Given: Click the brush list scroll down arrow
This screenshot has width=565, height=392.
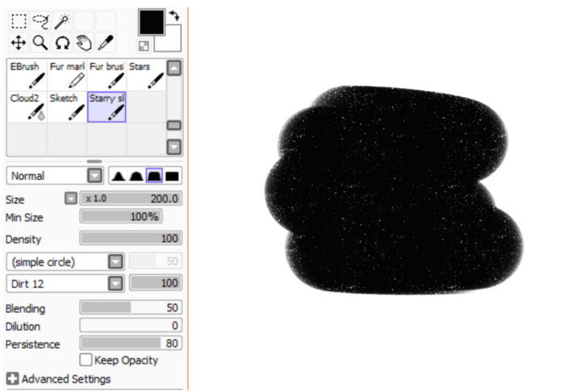Looking at the screenshot, I should (x=174, y=147).
